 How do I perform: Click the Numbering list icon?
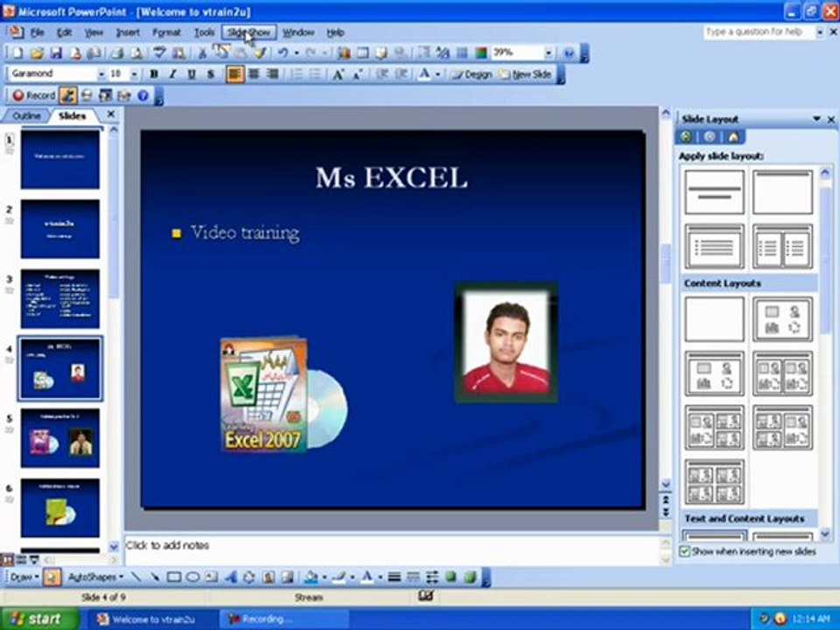click(297, 74)
